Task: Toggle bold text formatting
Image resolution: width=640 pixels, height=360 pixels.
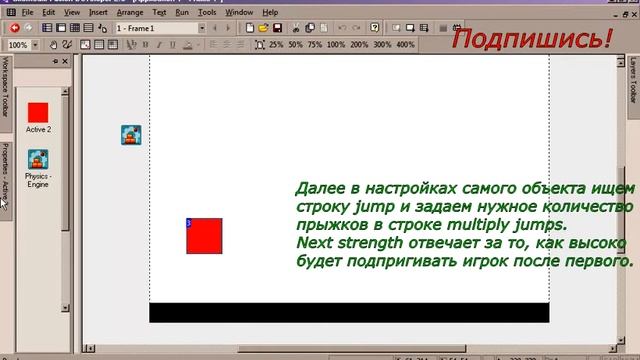Action: [x=145, y=44]
